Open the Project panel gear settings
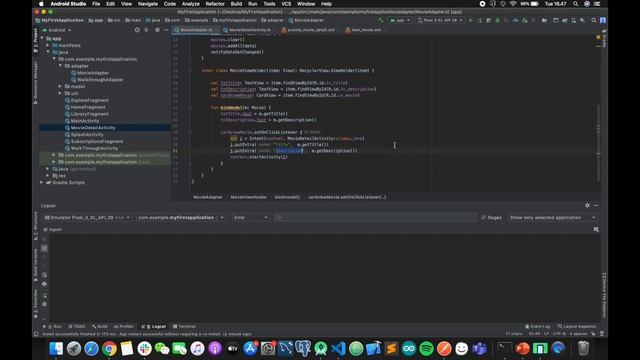This screenshot has width=640, height=360. point(157,30)
